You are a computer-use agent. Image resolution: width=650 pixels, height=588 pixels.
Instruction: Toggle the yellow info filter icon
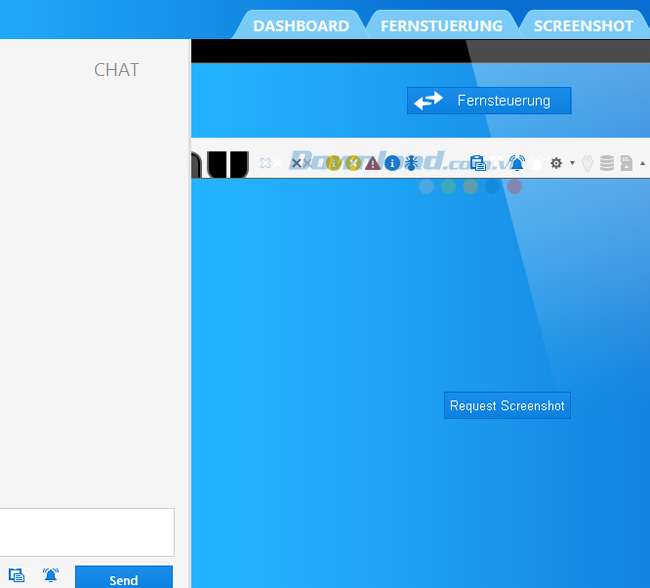[x=333, y=163]
